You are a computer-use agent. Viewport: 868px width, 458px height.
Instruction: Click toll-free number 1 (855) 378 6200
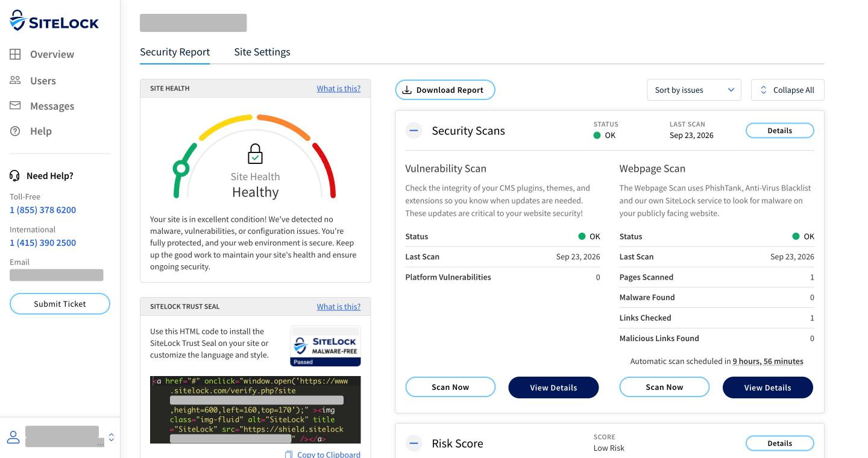pos(43,210)
